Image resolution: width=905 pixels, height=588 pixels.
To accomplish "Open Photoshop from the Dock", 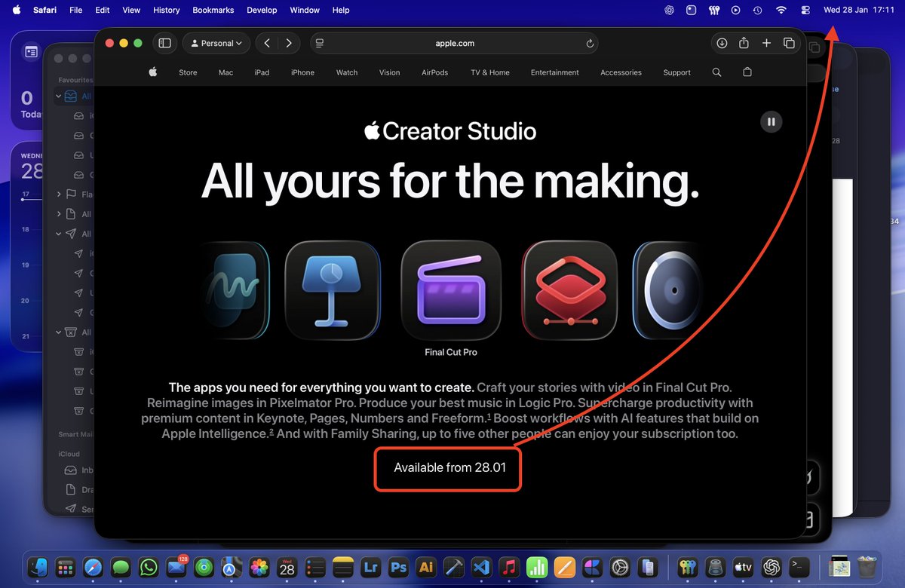I will (398, 567).
